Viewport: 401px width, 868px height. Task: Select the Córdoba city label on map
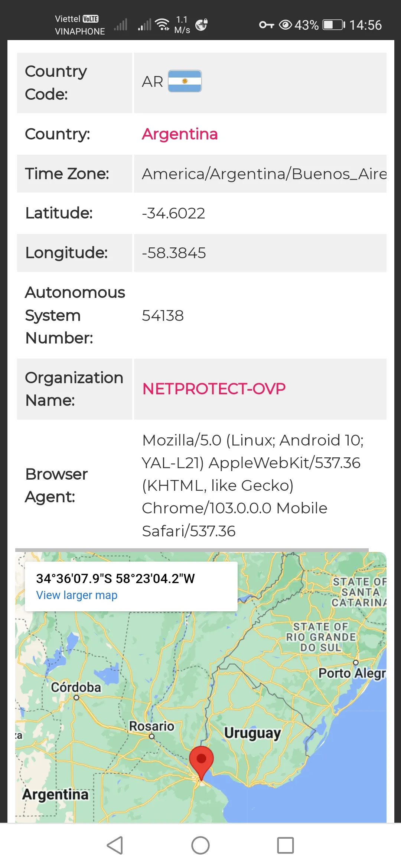click(76, 687)
